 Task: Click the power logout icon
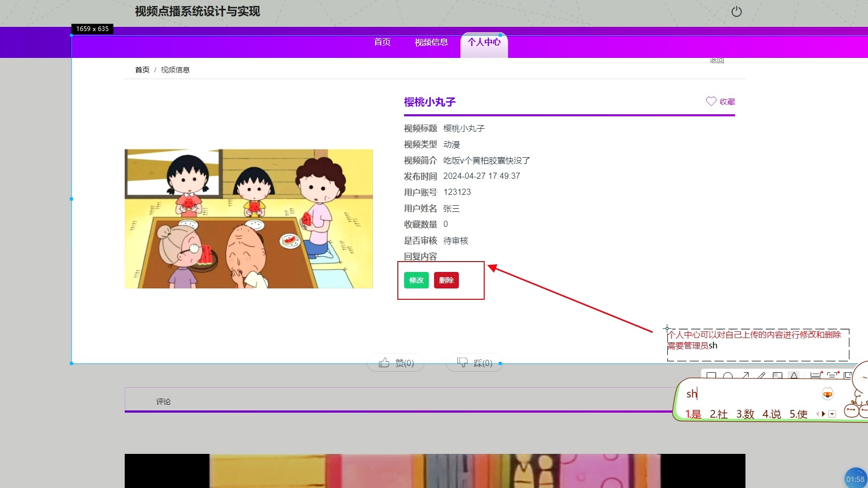click(737, 11)
